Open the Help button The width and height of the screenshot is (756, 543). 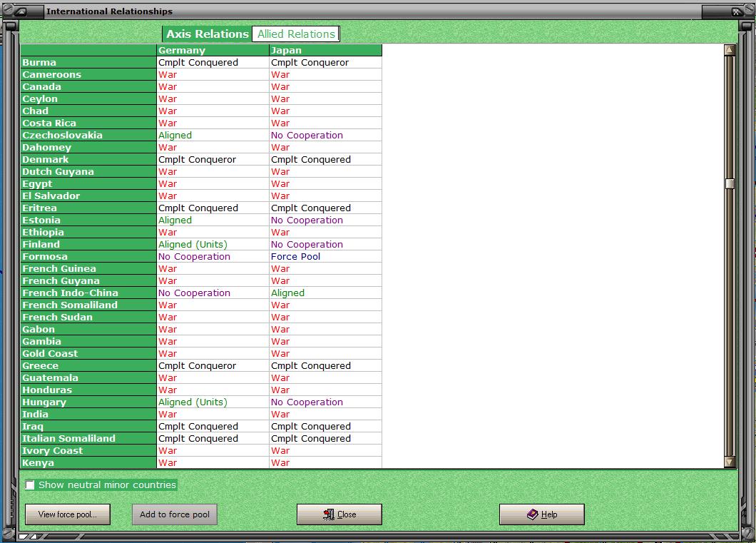tap(542, 514)
